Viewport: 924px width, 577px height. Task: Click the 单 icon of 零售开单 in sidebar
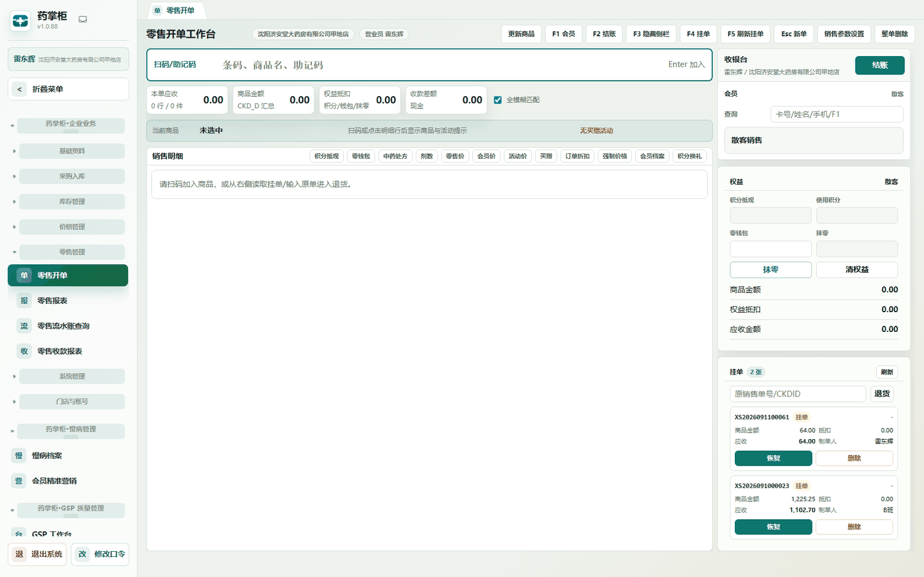click(24, 275)
